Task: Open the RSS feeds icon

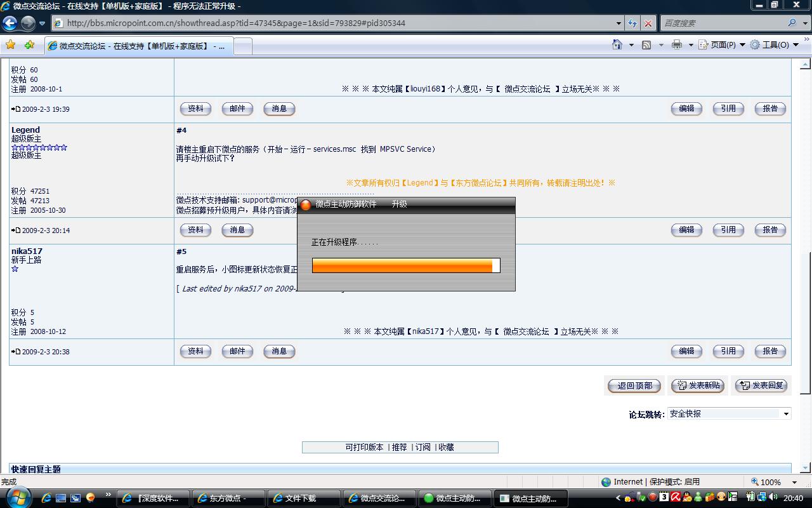Action: coord(646,45)
